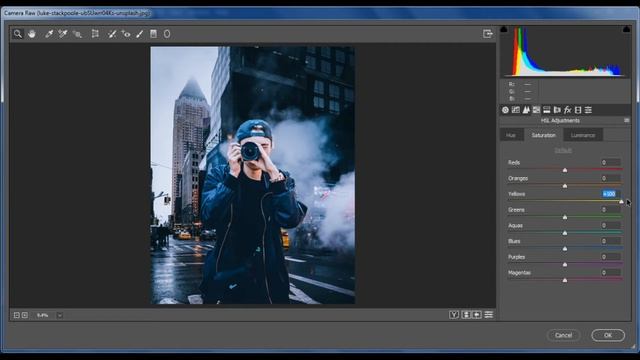Switch to the Luminance tab
Screen dimensions: 640x360
click(x=583, y=135)
